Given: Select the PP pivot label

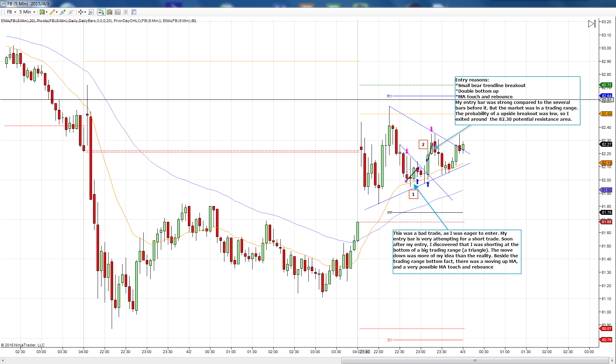Looking at the screenshot, I should pos(390,213).
